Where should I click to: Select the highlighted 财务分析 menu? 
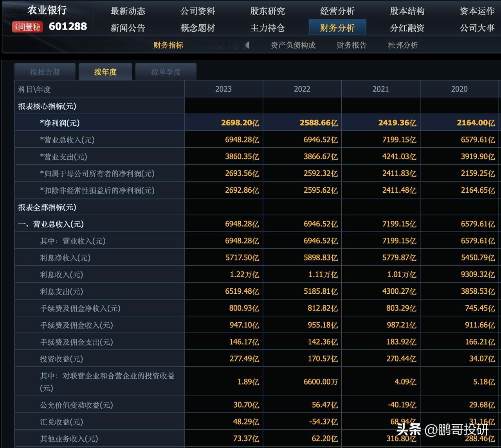(337, 28)
